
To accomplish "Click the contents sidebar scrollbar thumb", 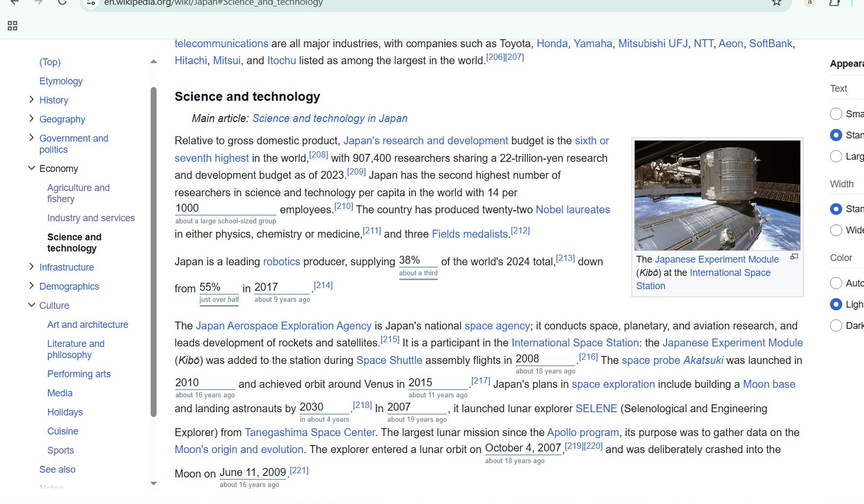I will pyautogui.click(x=153, y=251).
